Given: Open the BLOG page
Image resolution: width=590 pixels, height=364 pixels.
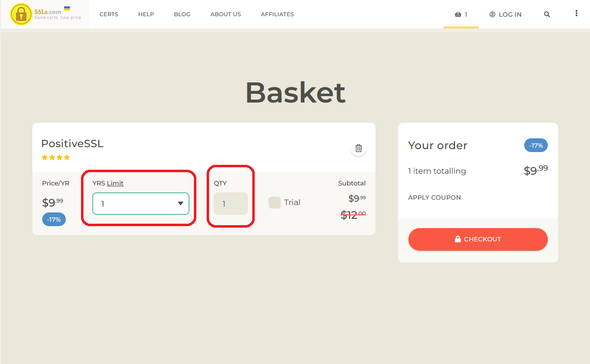Looking at the screenshot, I should point(182,14).
